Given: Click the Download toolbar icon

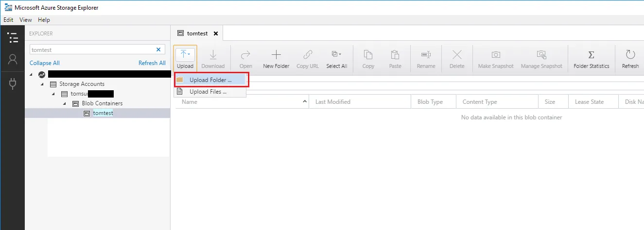Looking at the screenshot, I should 213,54.
